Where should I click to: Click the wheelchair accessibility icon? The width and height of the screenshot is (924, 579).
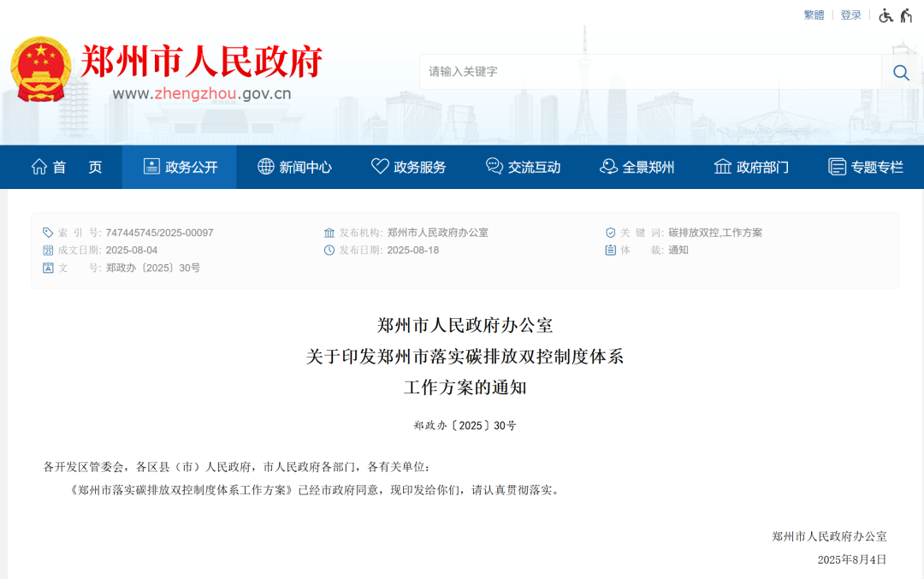tap(885, 15)
